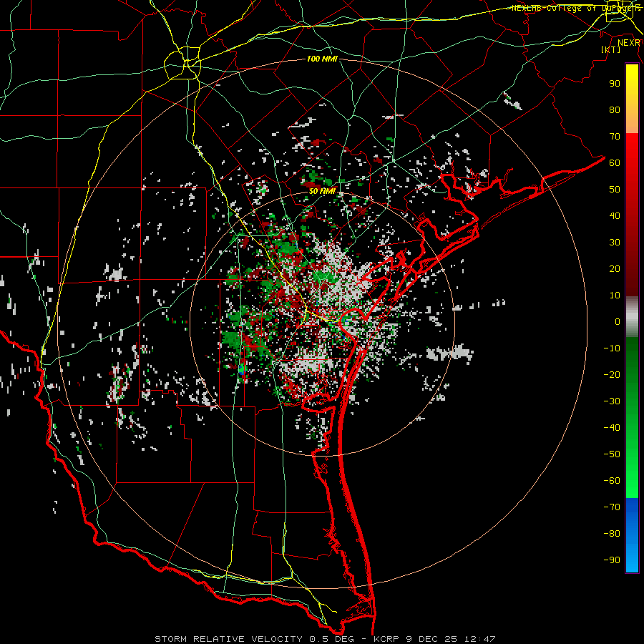Click the 50 value on the velocity scale
Screen dimensions: 644x644
tap(615, 190)
